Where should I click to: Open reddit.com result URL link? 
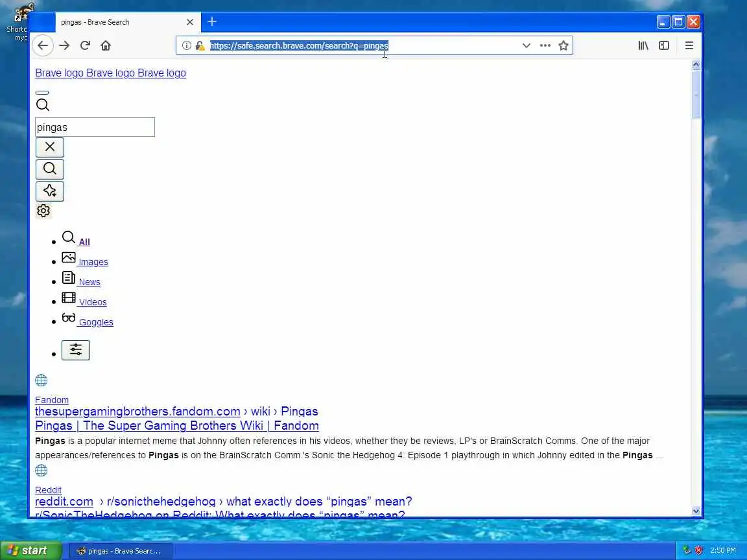coord(64,502)
